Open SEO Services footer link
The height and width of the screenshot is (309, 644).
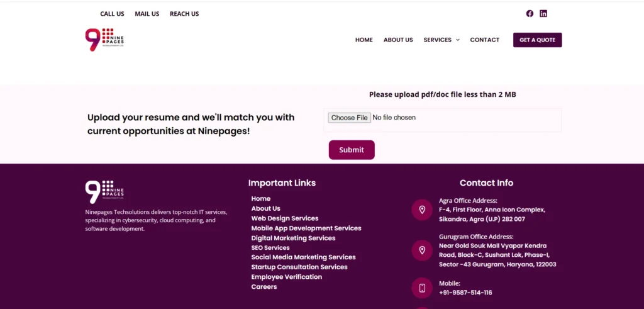[x=270, y=248]
